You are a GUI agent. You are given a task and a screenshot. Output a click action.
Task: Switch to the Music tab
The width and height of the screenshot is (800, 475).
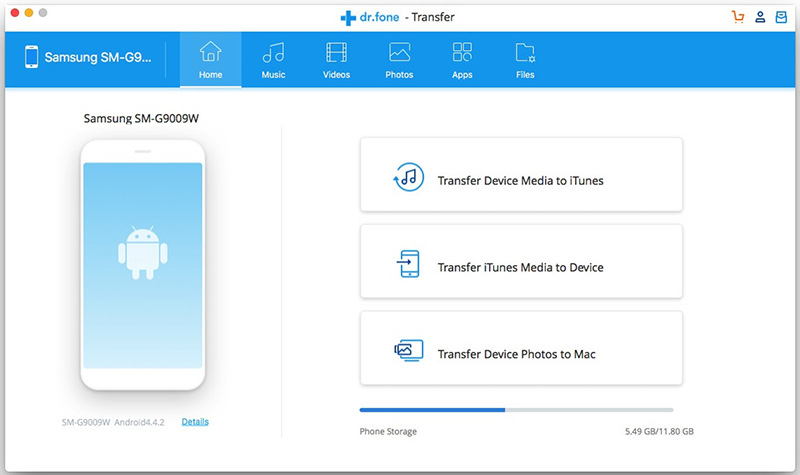pos(273,60)
